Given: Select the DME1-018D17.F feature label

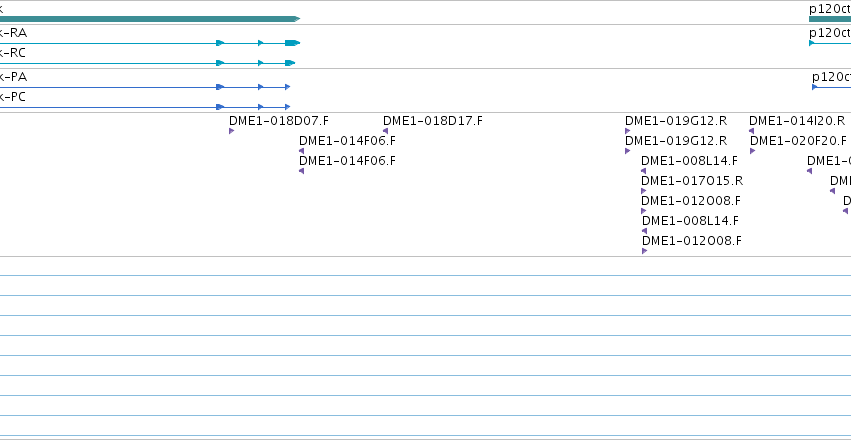Looking at the screenshot, I should 433,120.
